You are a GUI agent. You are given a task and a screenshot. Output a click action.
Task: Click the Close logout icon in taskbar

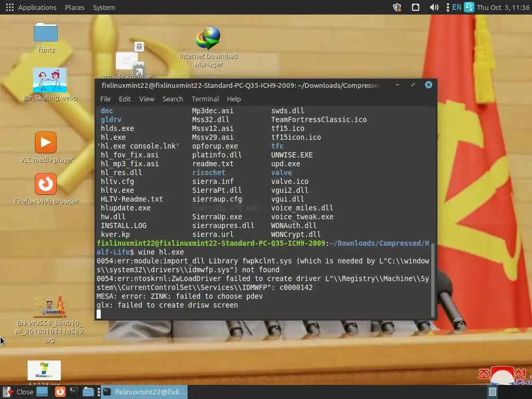(x=19, y=392)
